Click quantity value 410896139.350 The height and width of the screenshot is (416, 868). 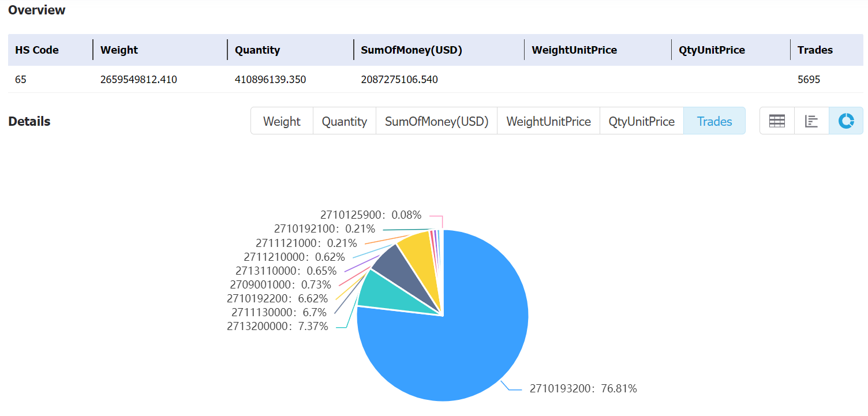pos(270,80)
